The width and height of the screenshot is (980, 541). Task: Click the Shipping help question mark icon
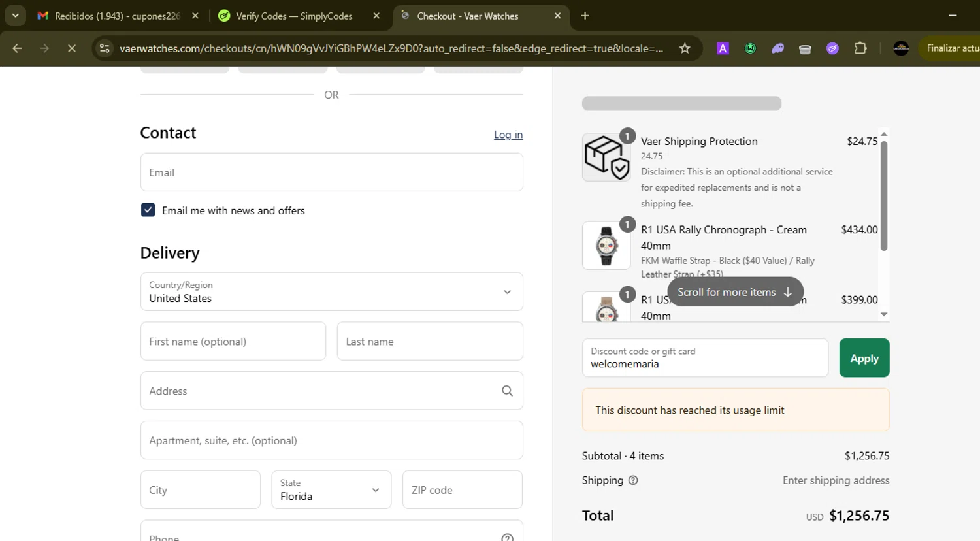click(x=633, y=480)
